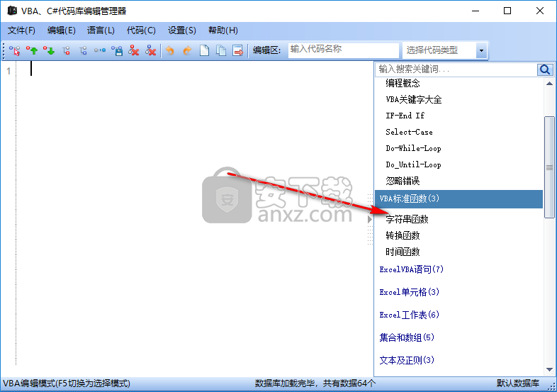Viewport: 557px width, 392px height.
Task: Click the add child node icon with blue dot
Action: (83, 51)
